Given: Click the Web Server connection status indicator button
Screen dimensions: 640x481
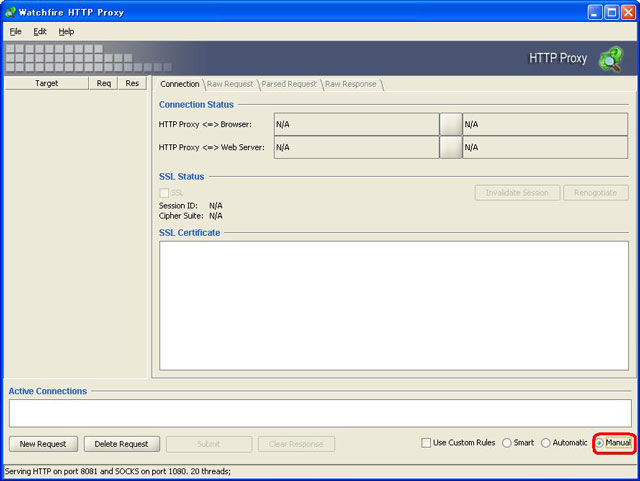Looking at the screenshot, I should click(x=451, y=147).
